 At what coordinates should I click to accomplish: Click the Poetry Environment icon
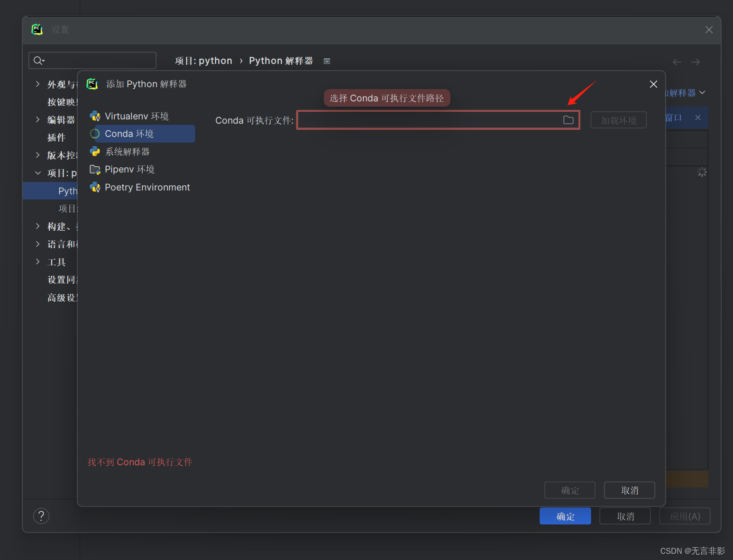pos(95,187)
